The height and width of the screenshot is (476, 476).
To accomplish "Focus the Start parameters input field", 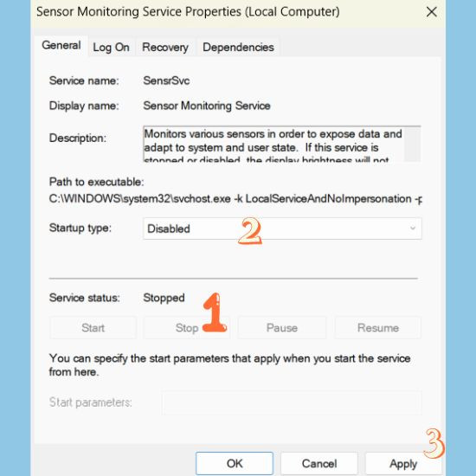I will [292, 402].
